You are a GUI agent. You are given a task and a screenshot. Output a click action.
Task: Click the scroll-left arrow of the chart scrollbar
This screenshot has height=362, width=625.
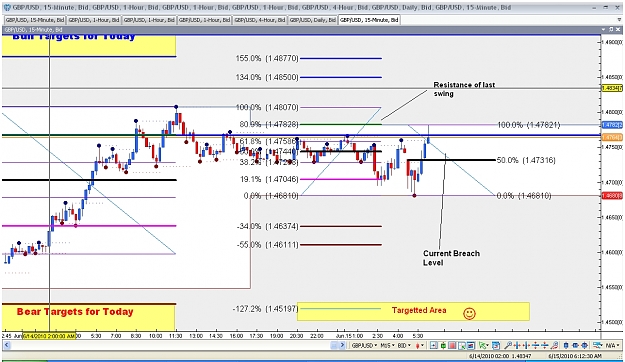(x=6, y=345)
